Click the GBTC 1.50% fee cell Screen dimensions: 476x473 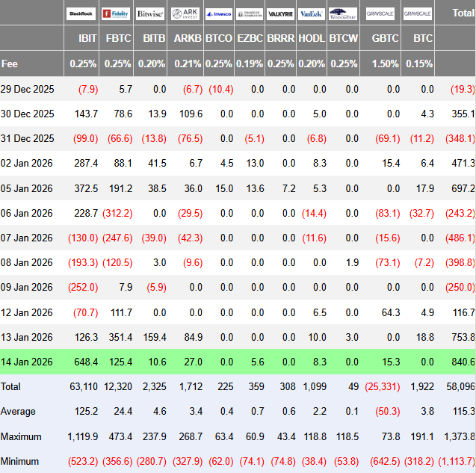coord(386,64)
